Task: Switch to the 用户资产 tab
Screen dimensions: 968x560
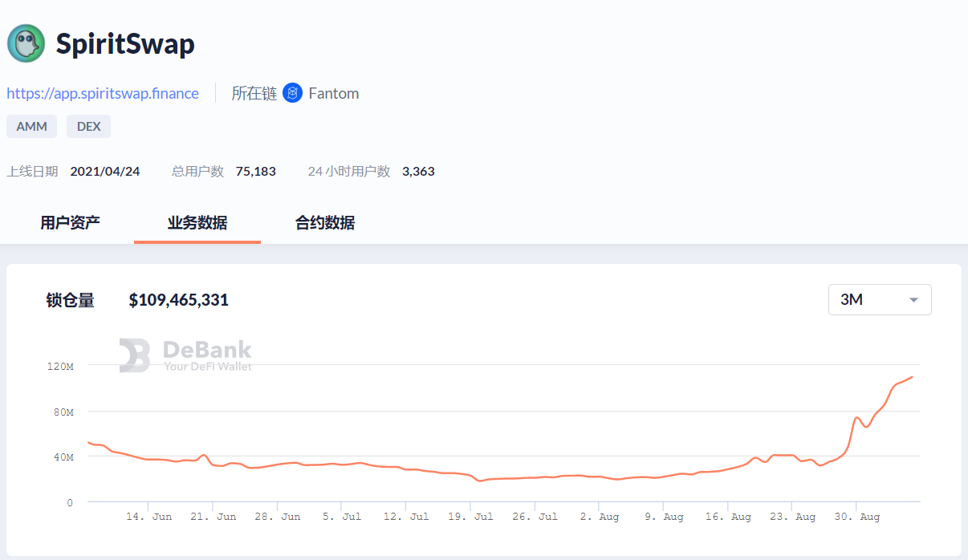Action: (71, 222)
